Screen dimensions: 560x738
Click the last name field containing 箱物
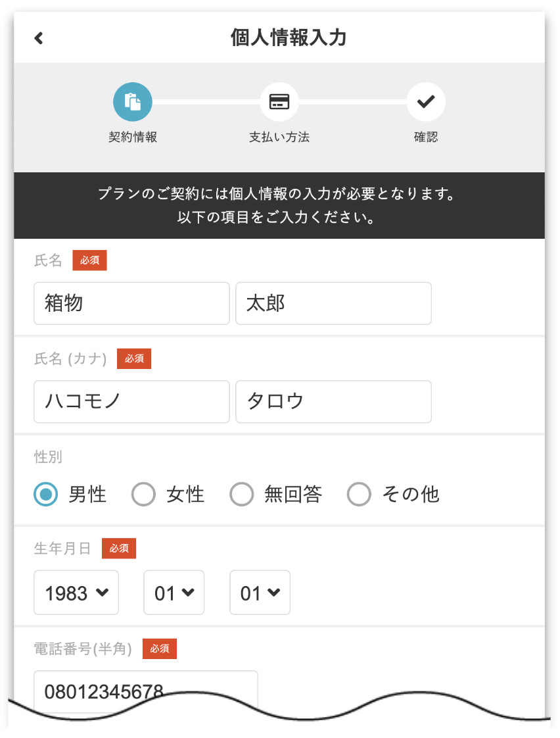[131, 303]
